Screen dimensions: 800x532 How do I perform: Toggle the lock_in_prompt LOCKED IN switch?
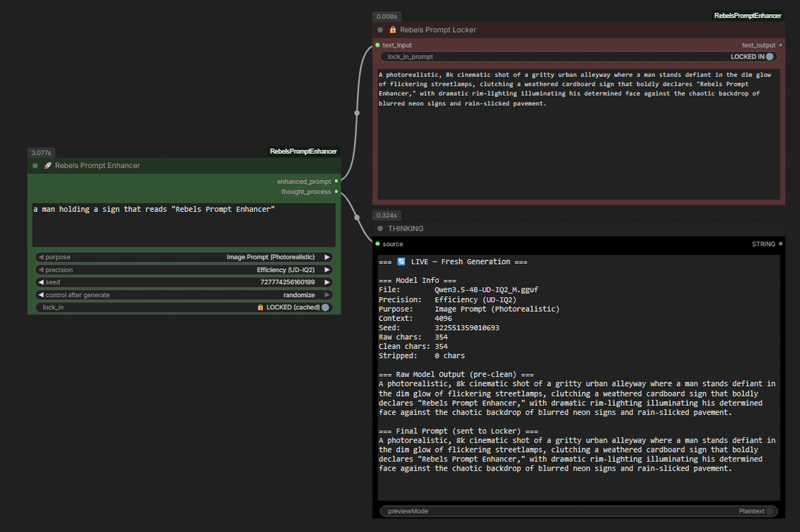coord(770,56)
